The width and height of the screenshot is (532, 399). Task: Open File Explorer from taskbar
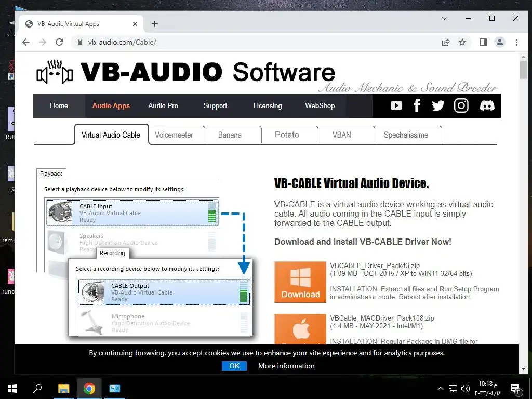(63, 388)
